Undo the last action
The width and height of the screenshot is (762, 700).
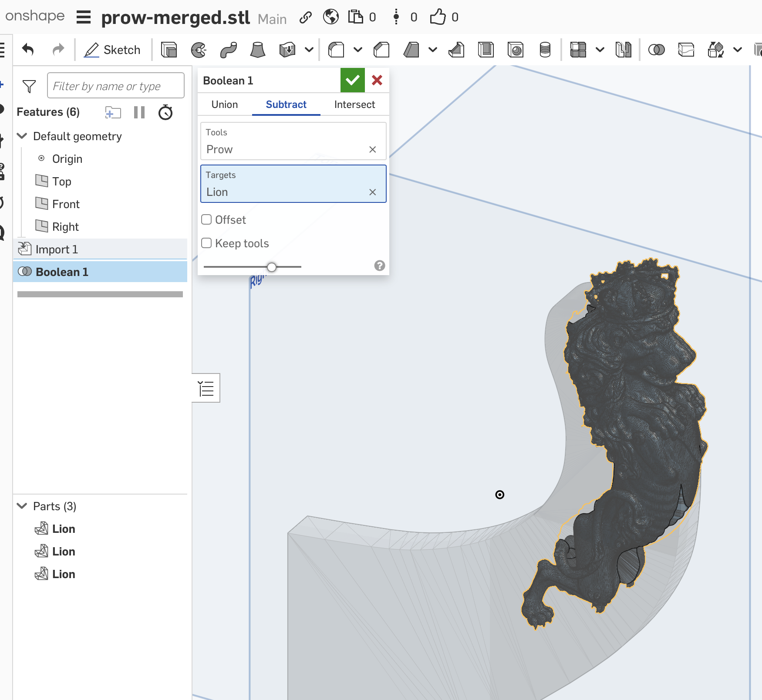(x=28, y=50)
